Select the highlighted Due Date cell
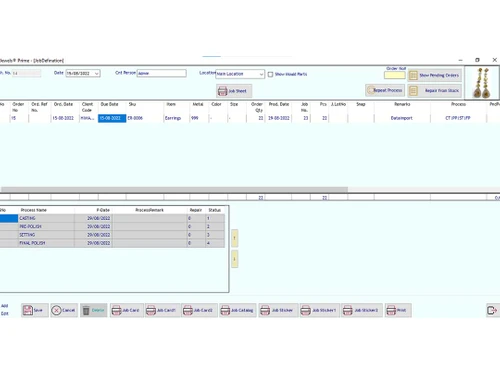 click(x=112, y=118)
